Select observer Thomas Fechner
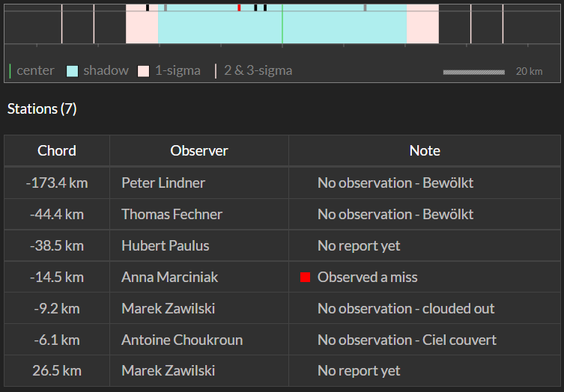The height and width of the screenshot is (392, 564). click(x=172, y=215)
